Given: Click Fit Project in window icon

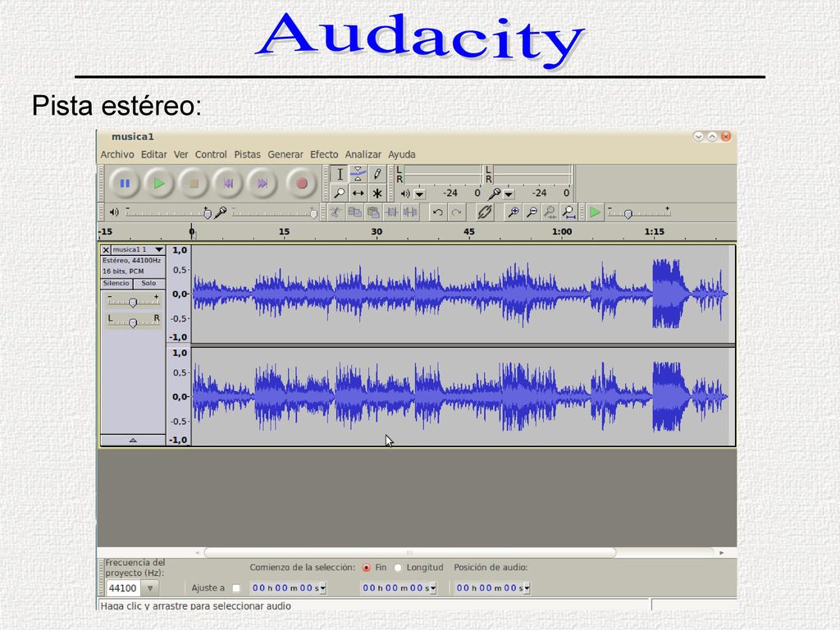Looking at the screenshot, I should (569, 212).
